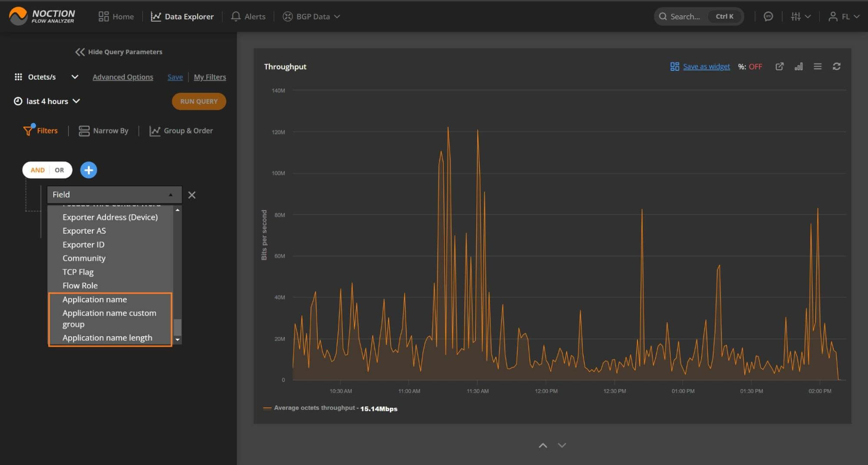Open the settings sliders menu

point(800,16)
